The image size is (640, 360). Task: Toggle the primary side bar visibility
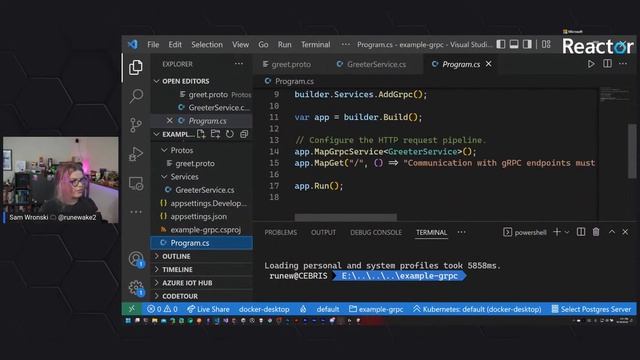coord(501,44)
